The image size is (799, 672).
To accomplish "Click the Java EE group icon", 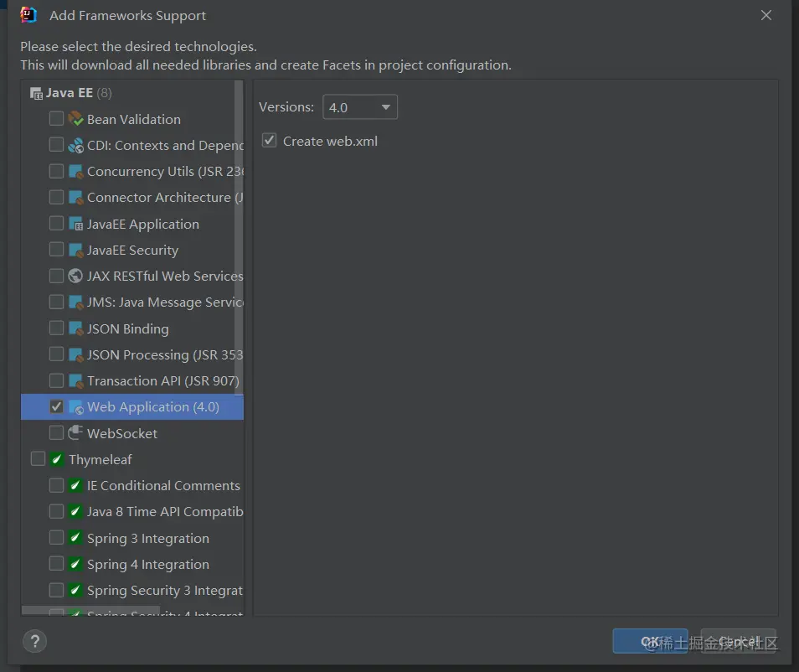I will pos(36,93).
